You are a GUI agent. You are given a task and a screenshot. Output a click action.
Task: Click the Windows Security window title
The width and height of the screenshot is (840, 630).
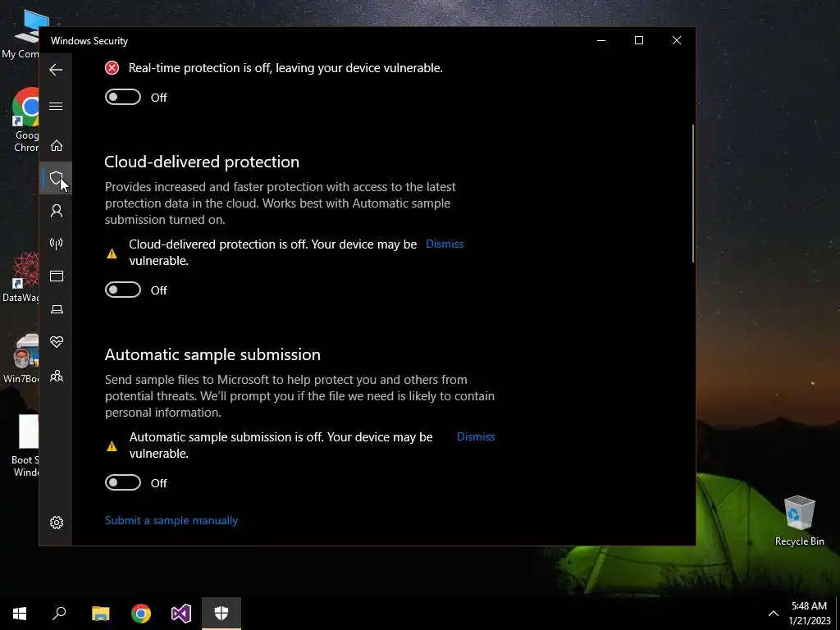click(x=89, y=41)
